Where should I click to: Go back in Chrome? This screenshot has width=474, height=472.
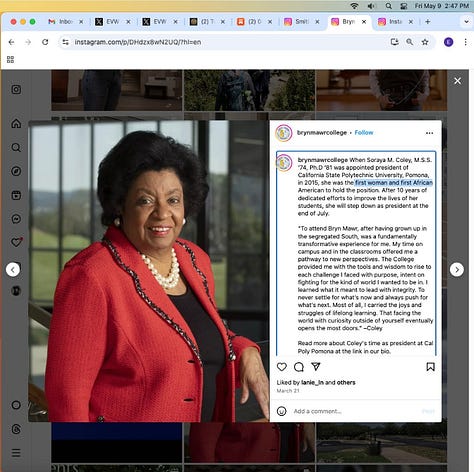pos(11,42)
